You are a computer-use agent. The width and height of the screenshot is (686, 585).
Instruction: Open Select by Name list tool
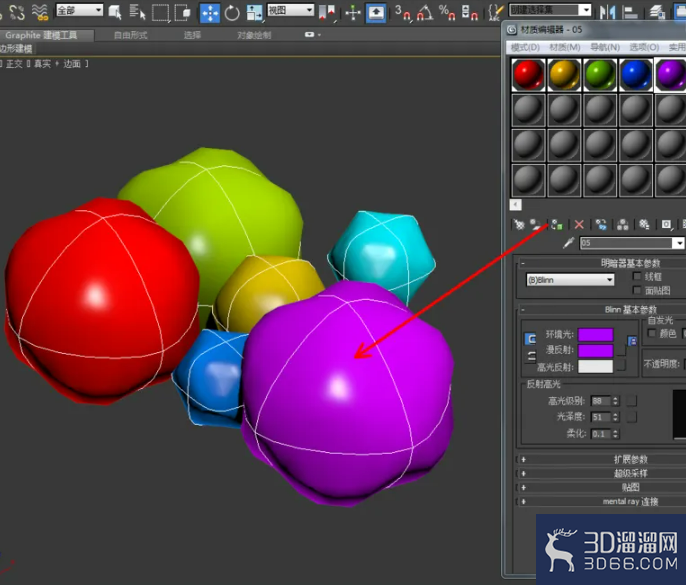[137, 12]
